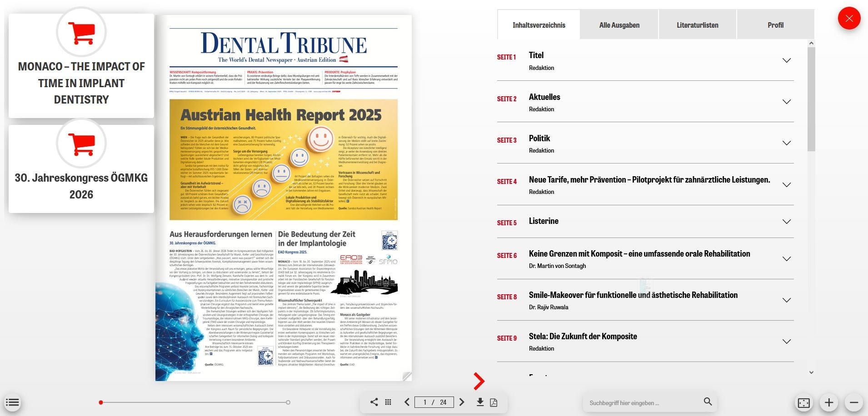Click the newspaper cover page thumbnail

pos(284,198)
